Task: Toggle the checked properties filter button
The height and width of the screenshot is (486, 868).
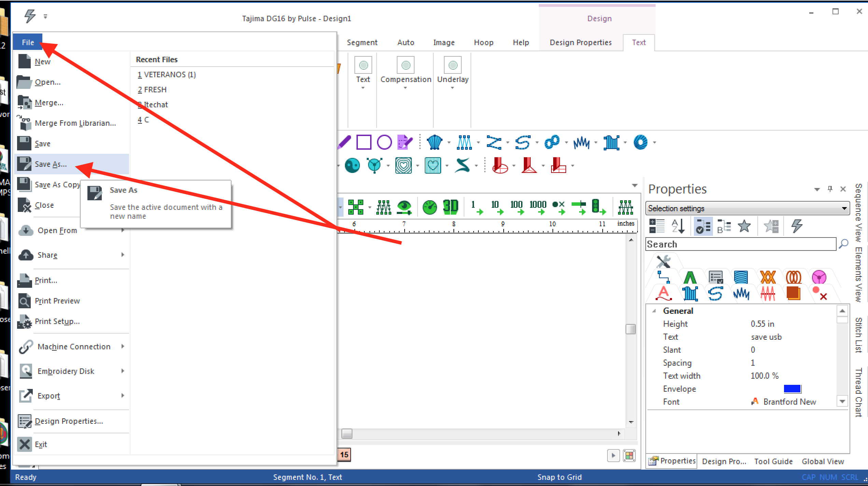Action: point(703,226)
